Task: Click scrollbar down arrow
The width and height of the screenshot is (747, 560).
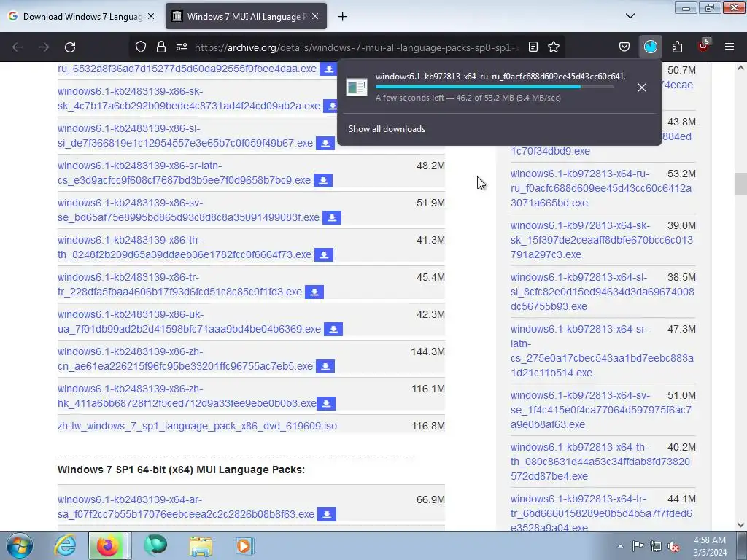Action: point(740,525)
